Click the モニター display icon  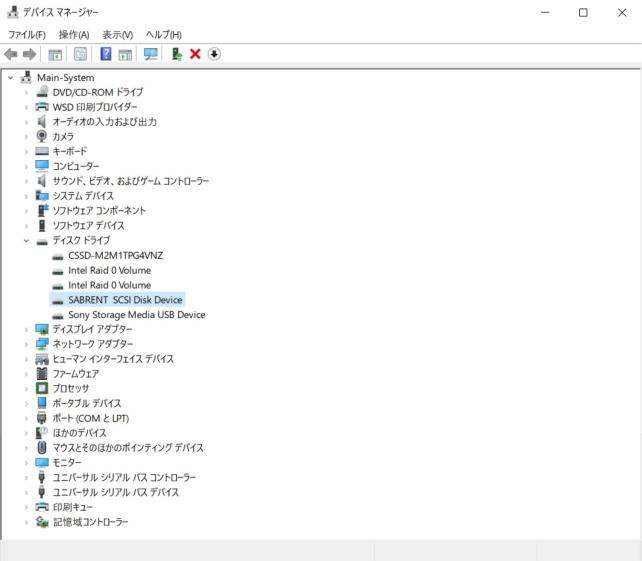coord(42,463)
